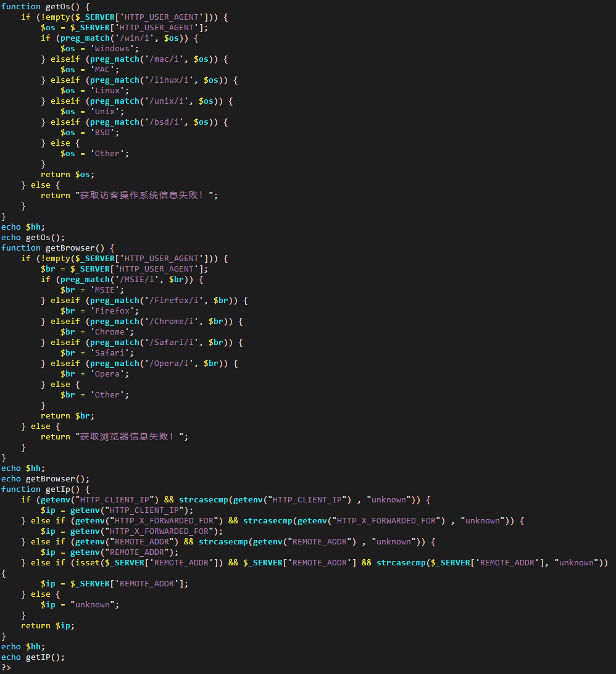This screenshot has width=616, height=674.
Task: Click the 'echo getOs();' line
Action: coord(33,237)
